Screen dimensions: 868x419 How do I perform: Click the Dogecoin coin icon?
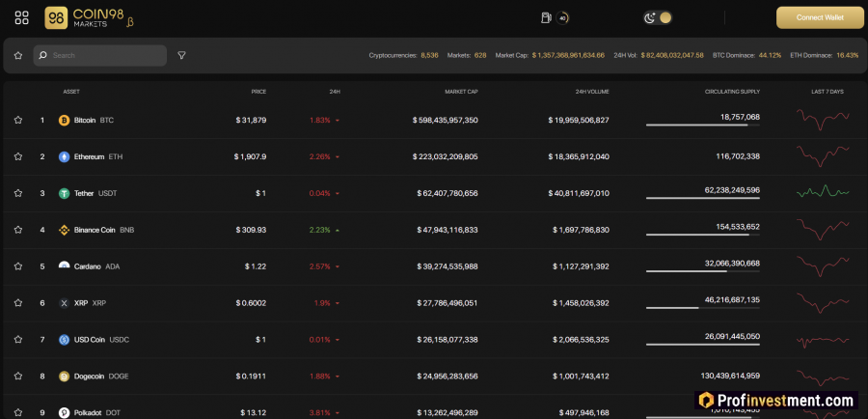(65, 377)
